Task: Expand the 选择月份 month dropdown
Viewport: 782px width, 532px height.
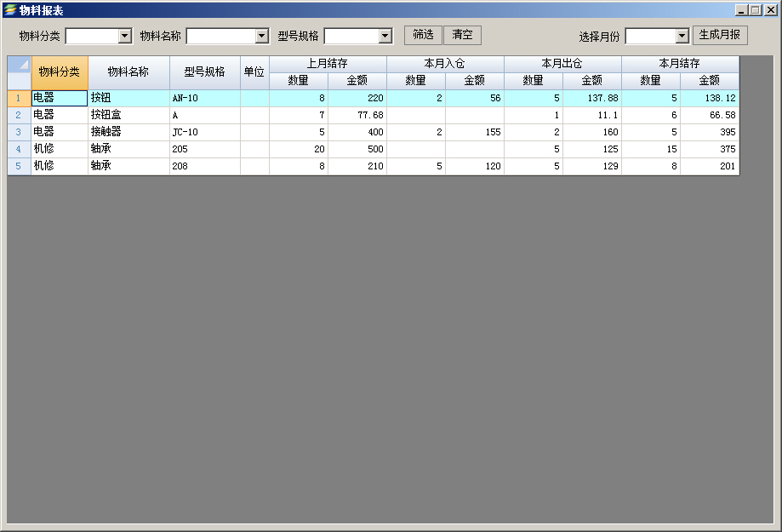Action: coord(682,36)
